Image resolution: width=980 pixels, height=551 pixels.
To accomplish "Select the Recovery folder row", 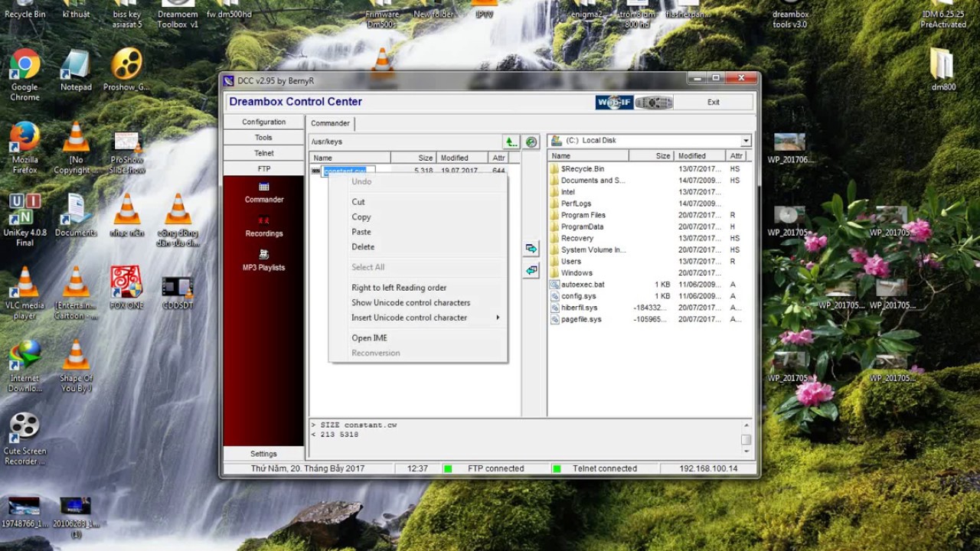I will (649, 238).
